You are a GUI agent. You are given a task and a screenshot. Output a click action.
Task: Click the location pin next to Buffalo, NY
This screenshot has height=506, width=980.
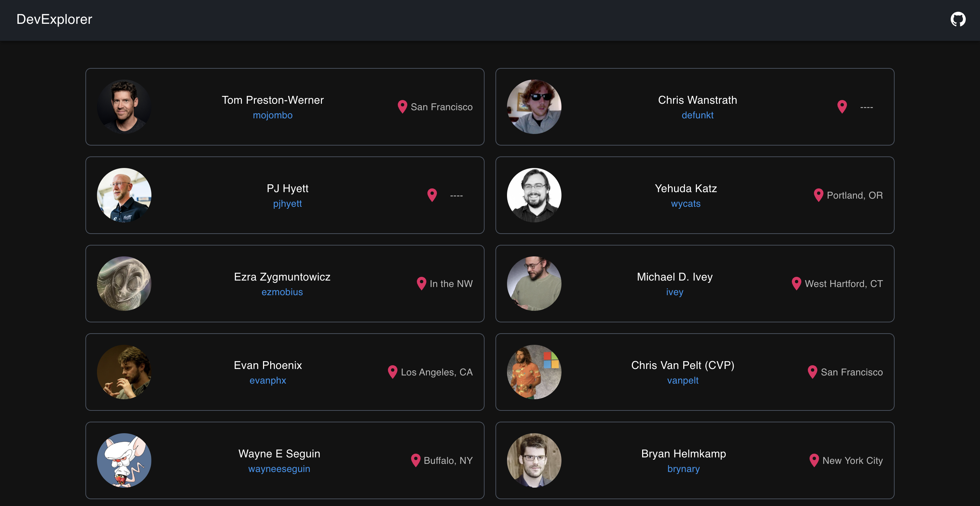tap(415, 460)
